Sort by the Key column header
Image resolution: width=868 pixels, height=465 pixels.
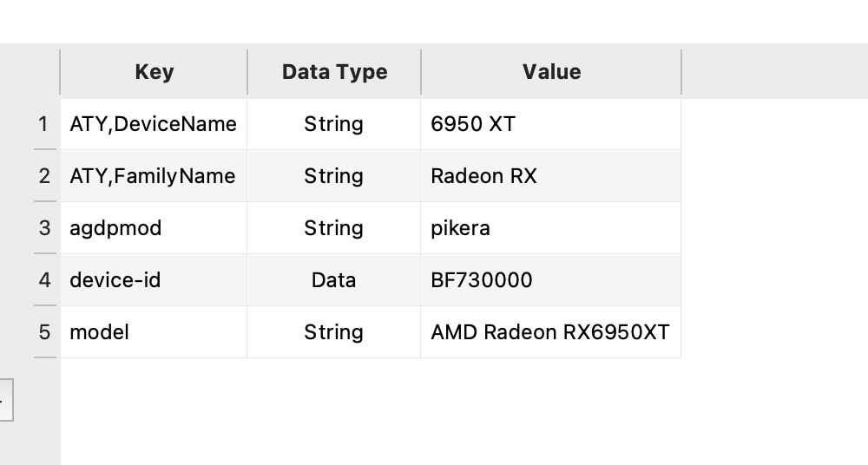pos(154,72)
